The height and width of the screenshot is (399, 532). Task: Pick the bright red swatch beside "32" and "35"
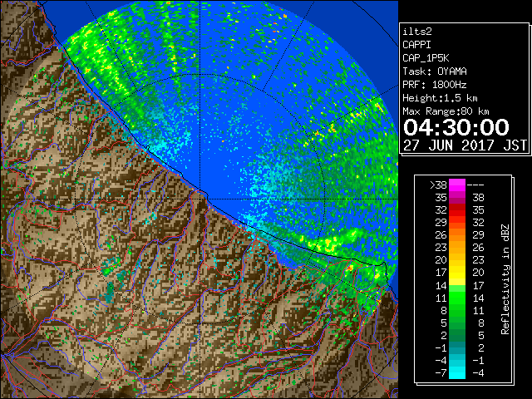coord(457,210)
